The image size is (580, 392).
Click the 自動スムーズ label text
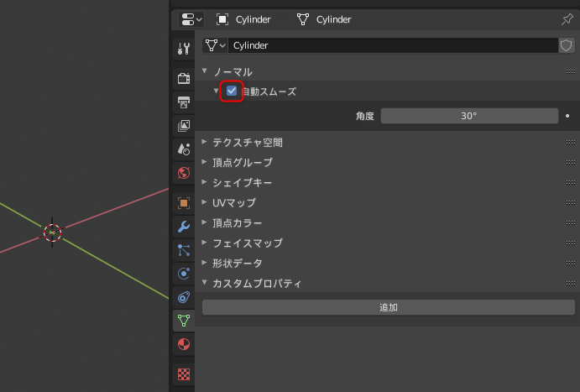click(269, 91)
